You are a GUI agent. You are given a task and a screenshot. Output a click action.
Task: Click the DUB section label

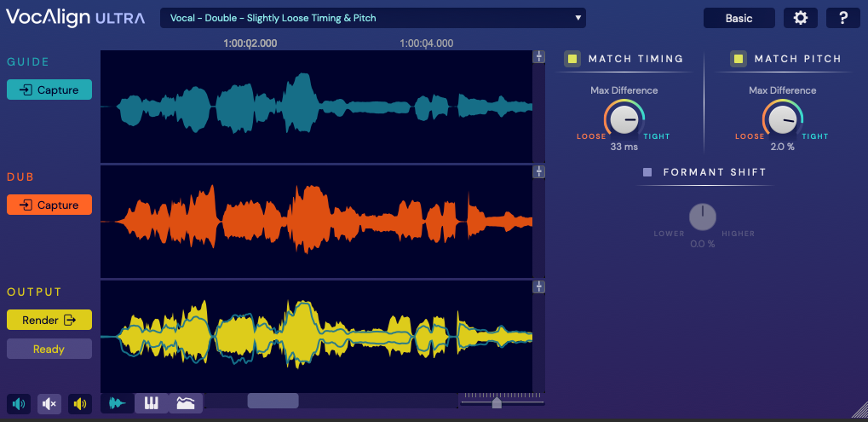pos(20,177)
